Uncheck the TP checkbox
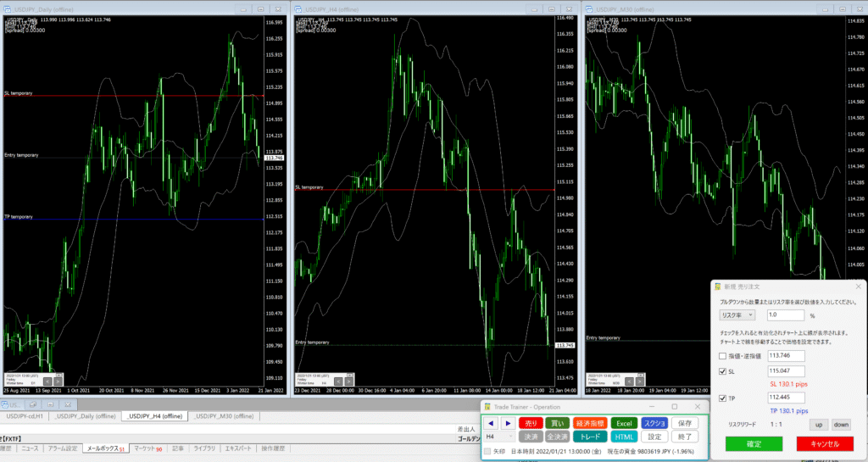This screenshot has height=462, width=868. point(722,398)
